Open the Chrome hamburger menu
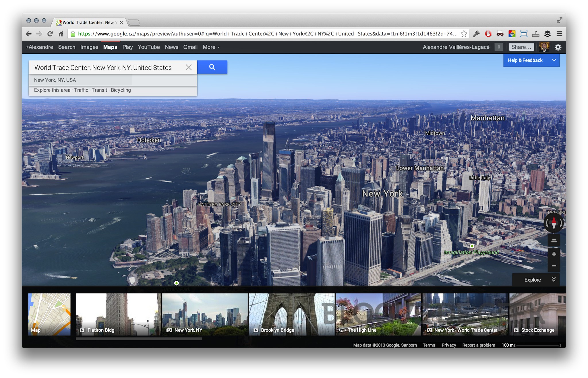This screenshot has width=588, height=378. pos(559,34)
